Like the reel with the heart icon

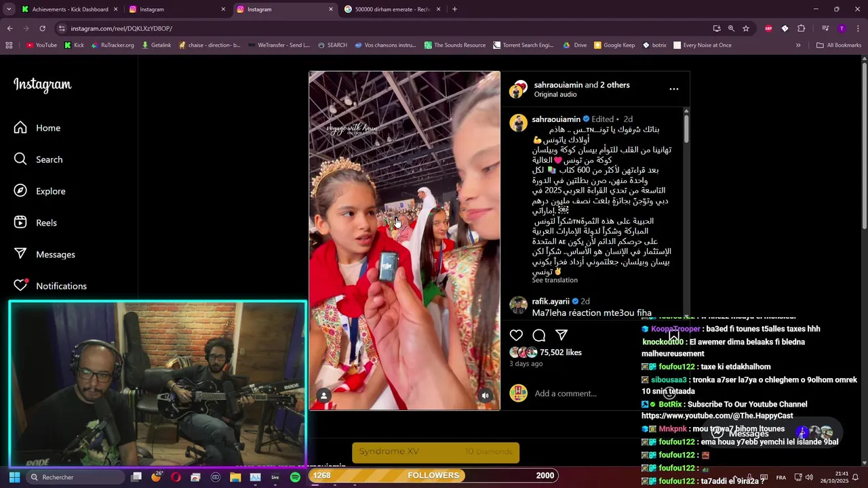pos(516,335)
